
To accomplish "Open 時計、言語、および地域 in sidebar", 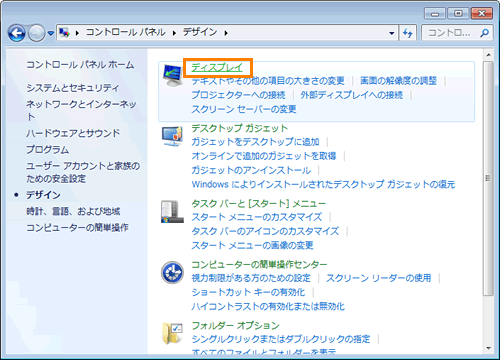I will click(x=73, y=211).
